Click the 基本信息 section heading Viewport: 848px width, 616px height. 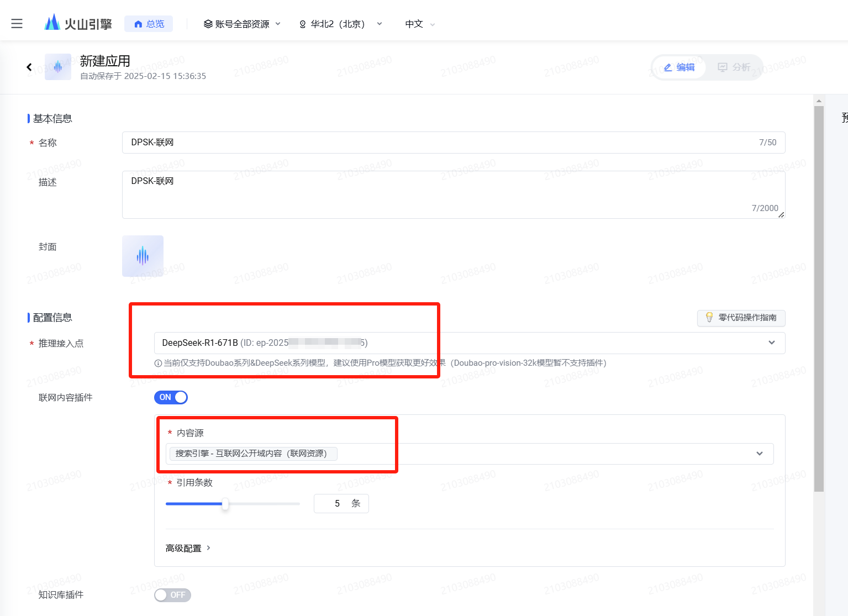(x=52, y=119)
